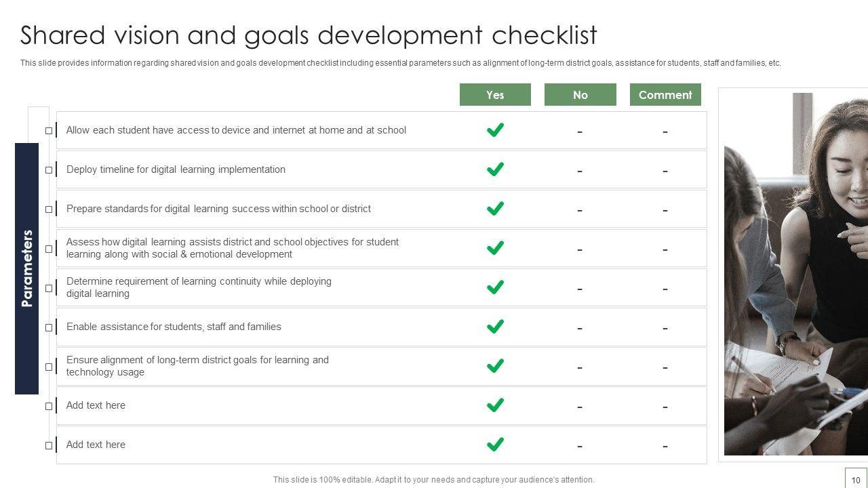This screenshot has height=488, width=868.
Task: Tick the checkbox beside 'Allow each student have access'
Action: coord(49,131)
